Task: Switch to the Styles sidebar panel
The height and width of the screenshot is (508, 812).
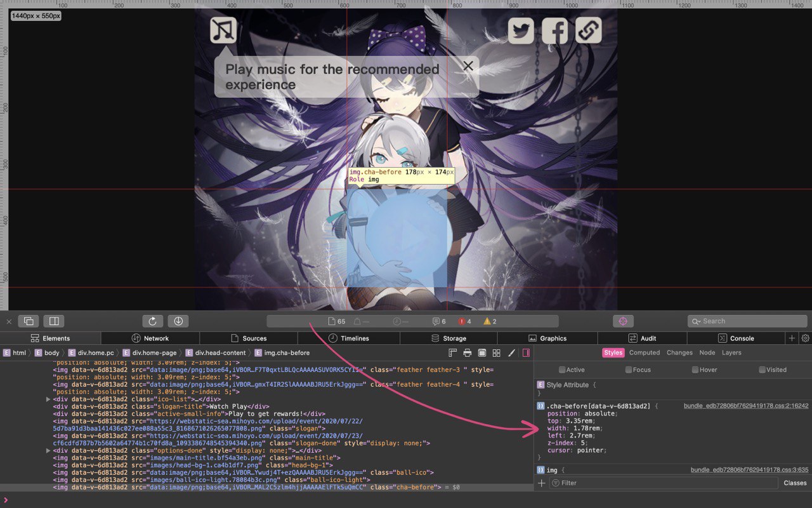Action: tap(613, 353)
